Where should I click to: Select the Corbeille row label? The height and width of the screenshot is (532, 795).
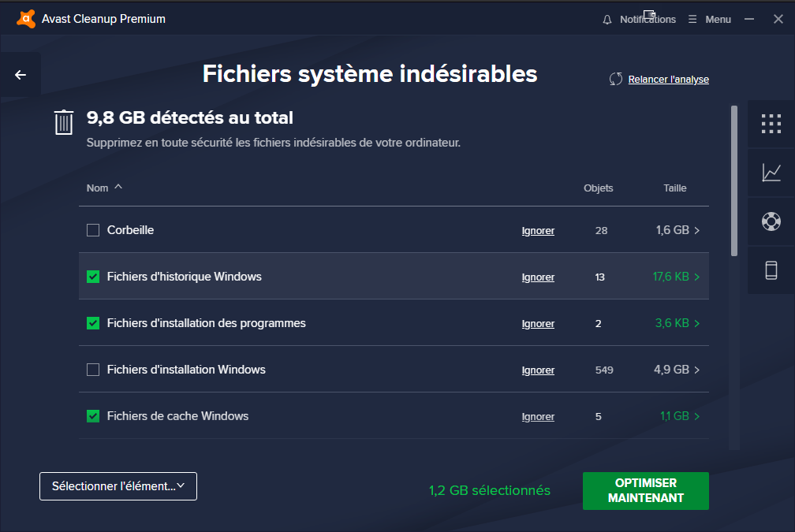click(130, 230)
